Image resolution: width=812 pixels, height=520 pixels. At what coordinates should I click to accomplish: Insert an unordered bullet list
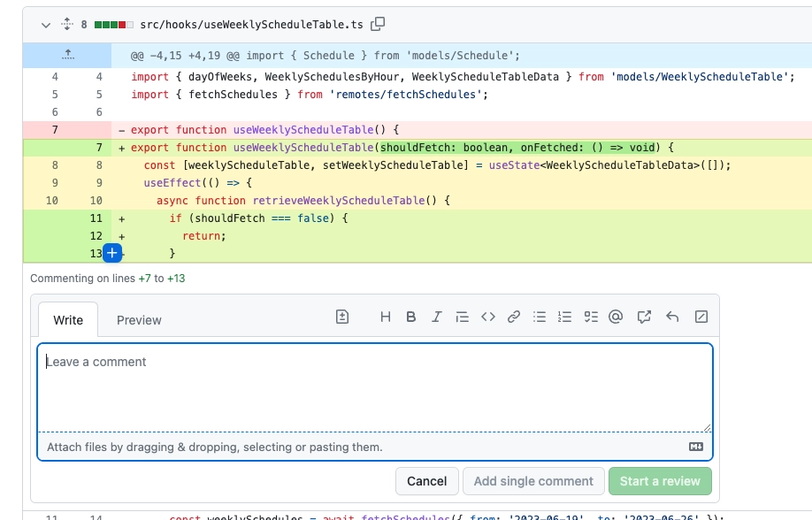(540, 317)
